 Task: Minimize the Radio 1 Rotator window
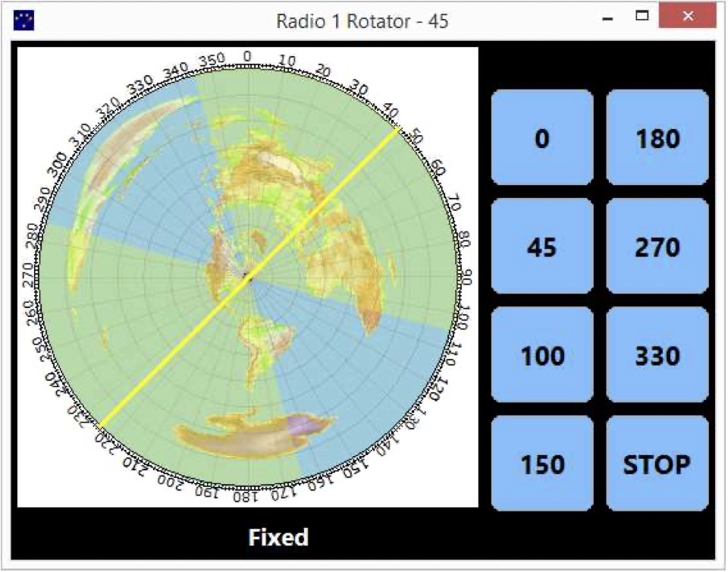[607, 20]
